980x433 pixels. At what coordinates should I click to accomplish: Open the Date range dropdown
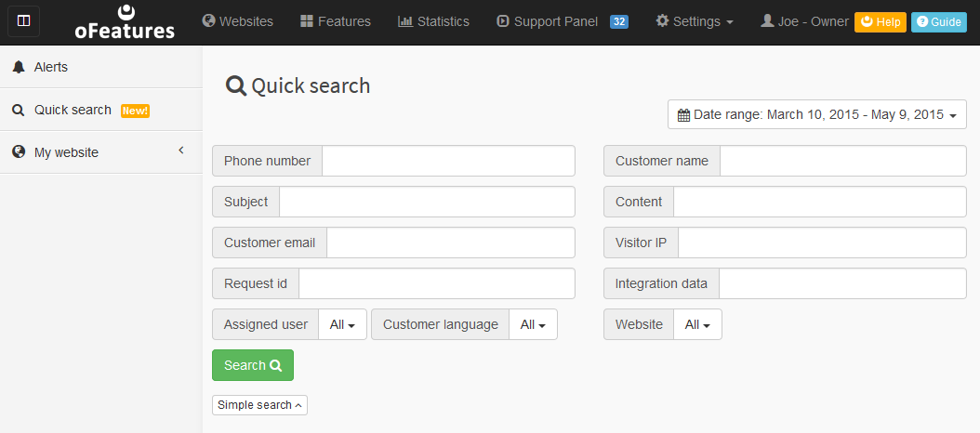pyautogui.click(x=817, y=114)
